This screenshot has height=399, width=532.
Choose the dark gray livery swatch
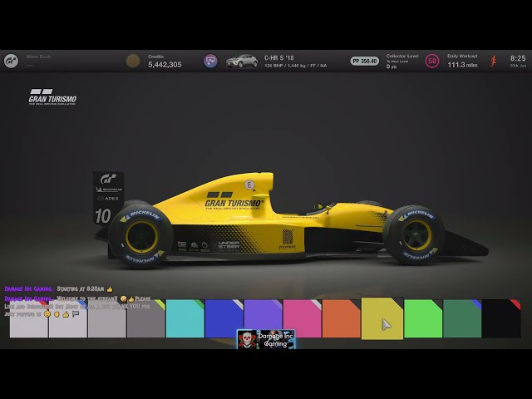(x=146, y=318)
